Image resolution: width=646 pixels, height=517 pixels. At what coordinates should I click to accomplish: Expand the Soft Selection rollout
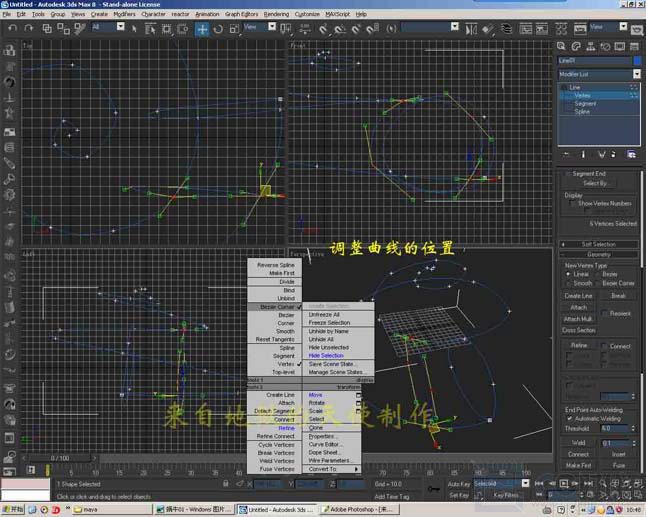point(598,244)
